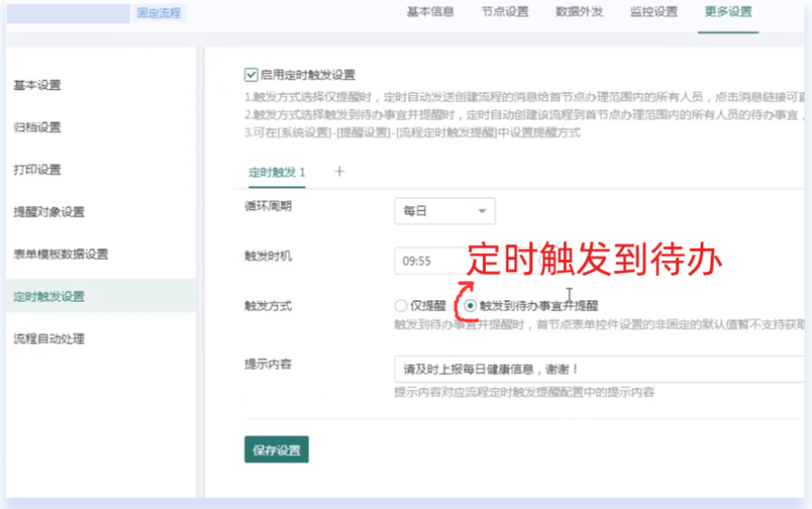Image resolution: width=812 pixels, height=509 pixels.
Task: Switch to the 监控设置 tab
Action: point(654,12)
